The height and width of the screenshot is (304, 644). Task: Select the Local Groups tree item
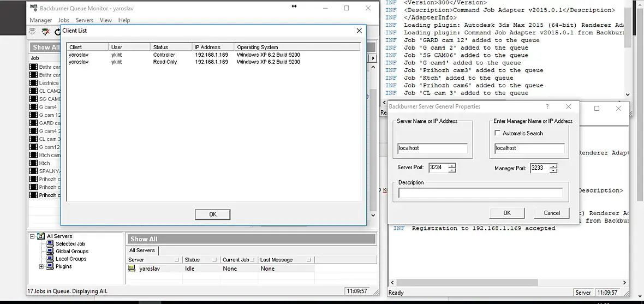[x=70, y=259]
